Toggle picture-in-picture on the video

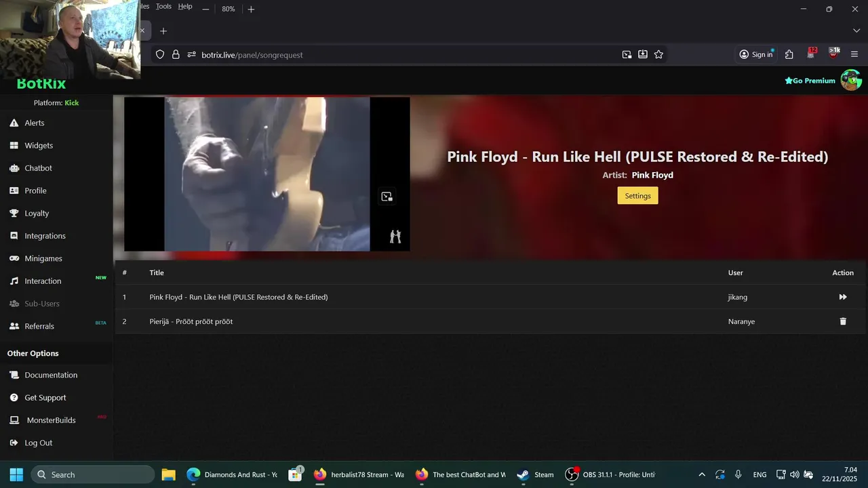[387, 197]
